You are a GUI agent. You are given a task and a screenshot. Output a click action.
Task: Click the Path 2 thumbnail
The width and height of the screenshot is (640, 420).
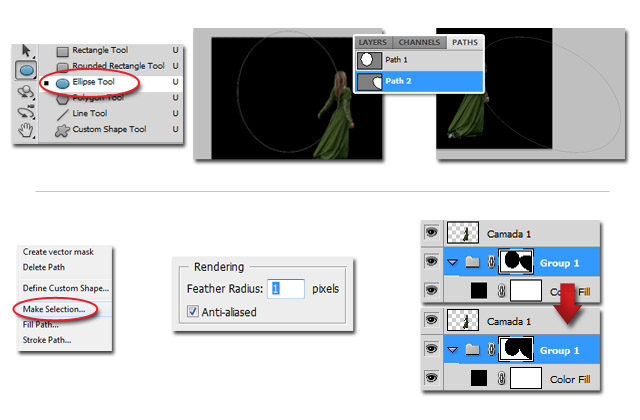click(x=369, y=82)
